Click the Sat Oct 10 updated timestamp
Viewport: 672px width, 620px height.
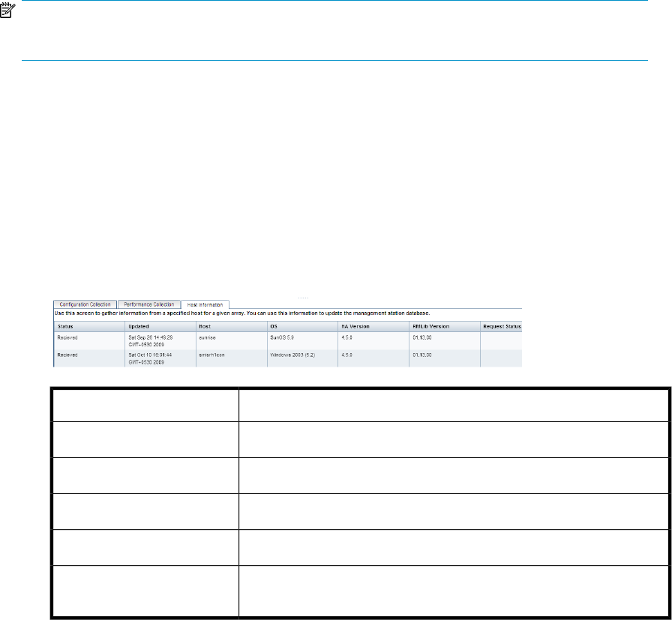(x=151, y=358)
